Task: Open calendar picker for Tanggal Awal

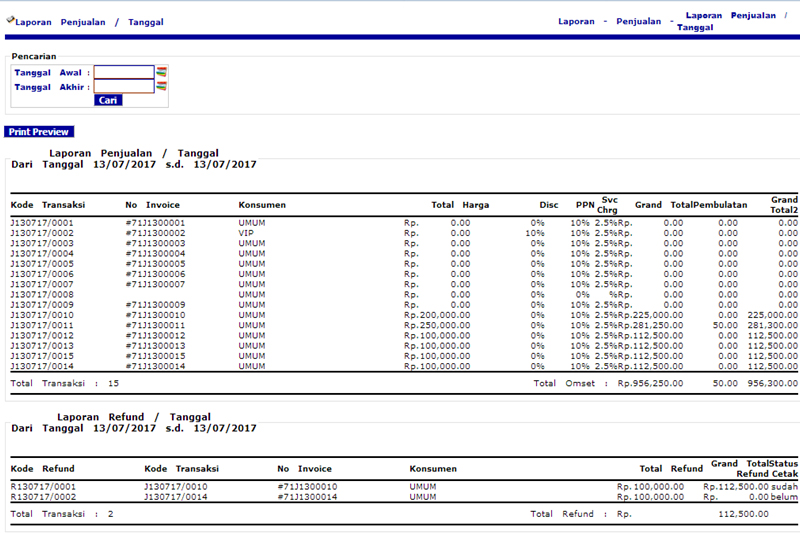Action: pyautogui.click(x=161, y=72)
